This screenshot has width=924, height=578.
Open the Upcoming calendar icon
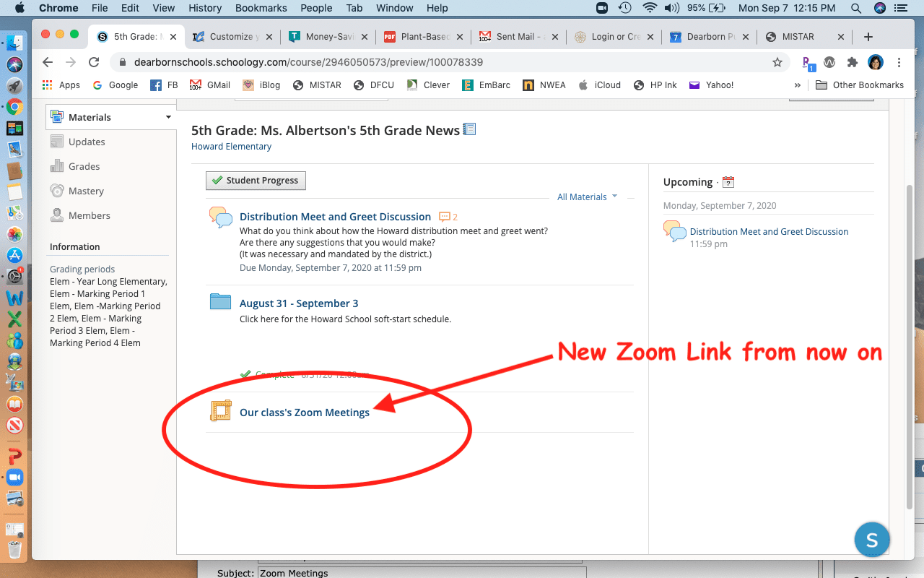(x=728, y=182)
